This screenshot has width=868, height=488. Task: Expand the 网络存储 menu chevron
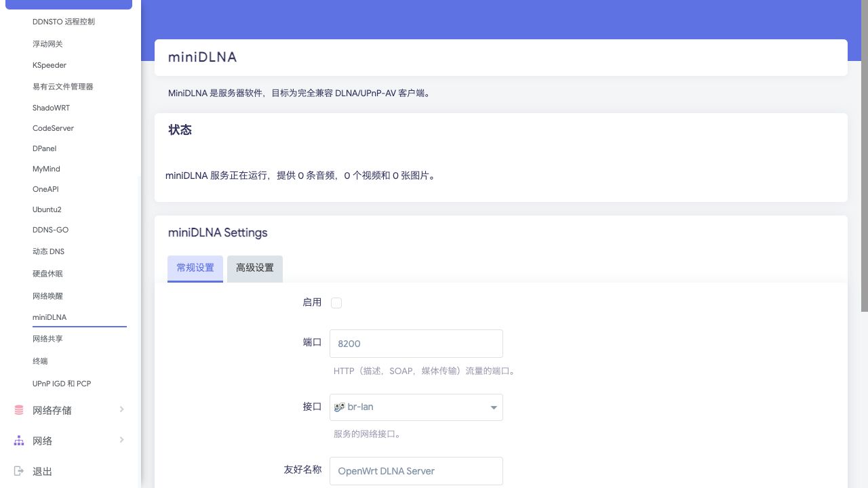coord(121,409)
